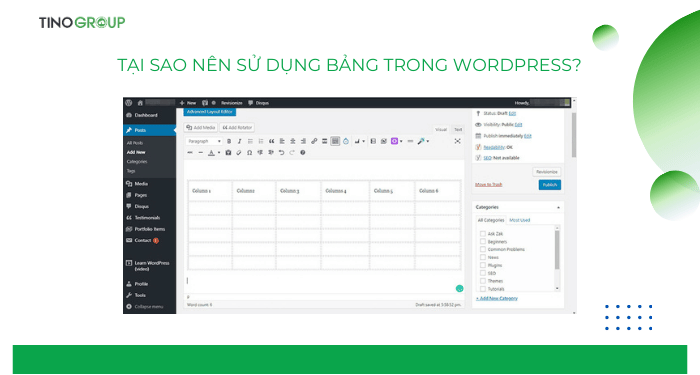Open Testimonials in sidebar
This screenshot has width=700, height=375.
pyautogui.click(x=143, y=218)
